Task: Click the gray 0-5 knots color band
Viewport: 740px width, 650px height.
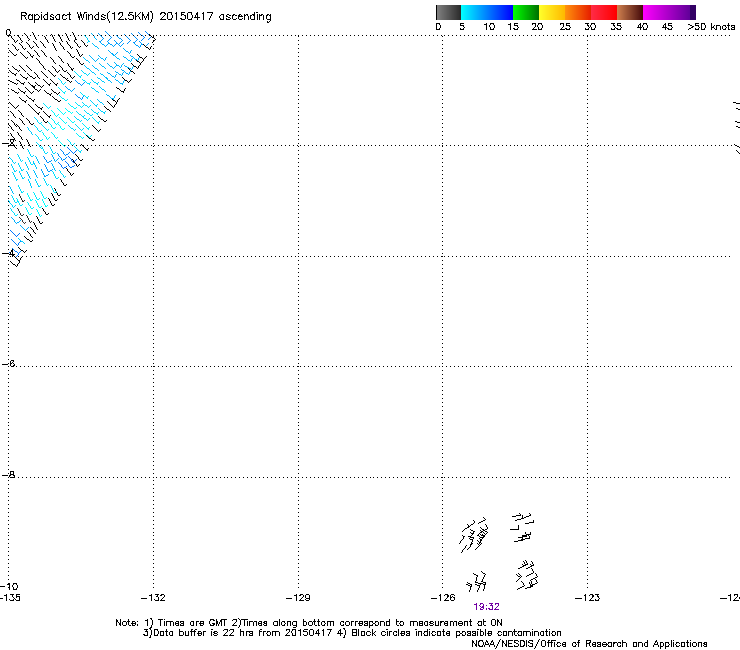Action: click(448, 12)
